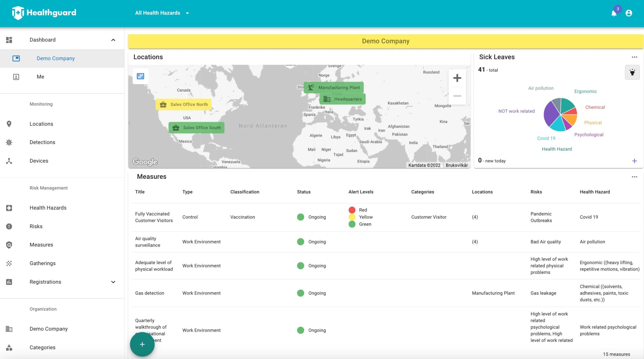644x359 pixels.
Task: Click the Risks exclamation icon
Action: 9,226
